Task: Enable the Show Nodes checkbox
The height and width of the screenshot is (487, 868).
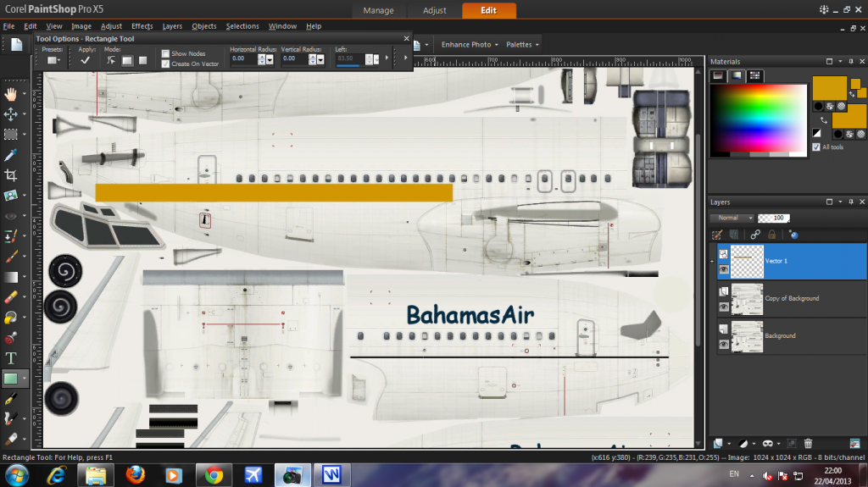Action: 166,53
